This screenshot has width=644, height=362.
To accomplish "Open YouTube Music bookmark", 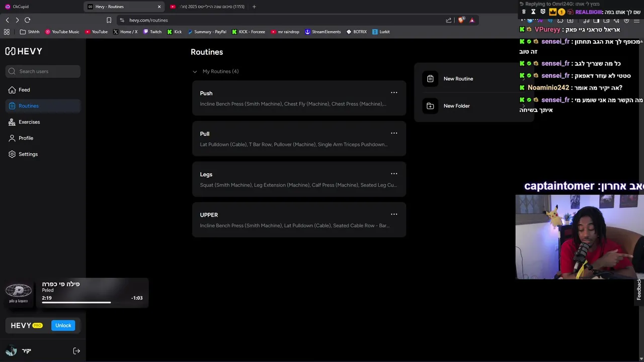I will pos(62,32).
